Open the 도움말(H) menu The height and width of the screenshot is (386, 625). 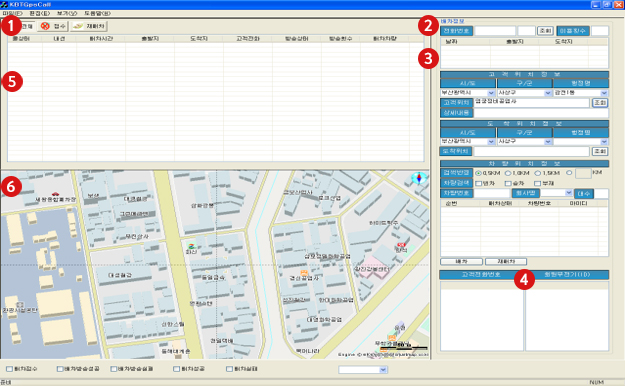pyautogui.click(x=97, y=14)
